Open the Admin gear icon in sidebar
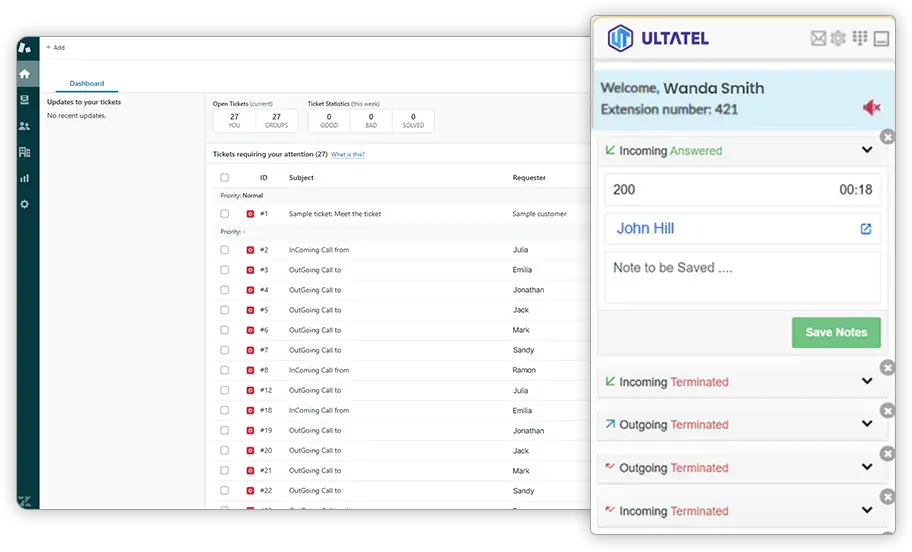The image size is (912, 552). (x=25, y=204)
